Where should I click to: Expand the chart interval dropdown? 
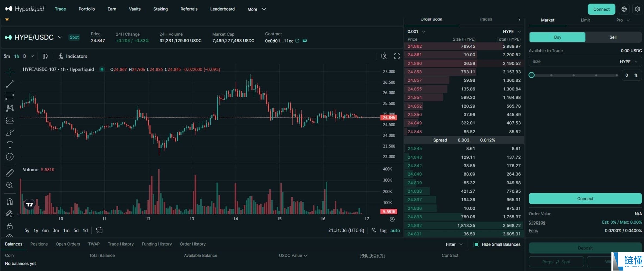tap(32, 56)
